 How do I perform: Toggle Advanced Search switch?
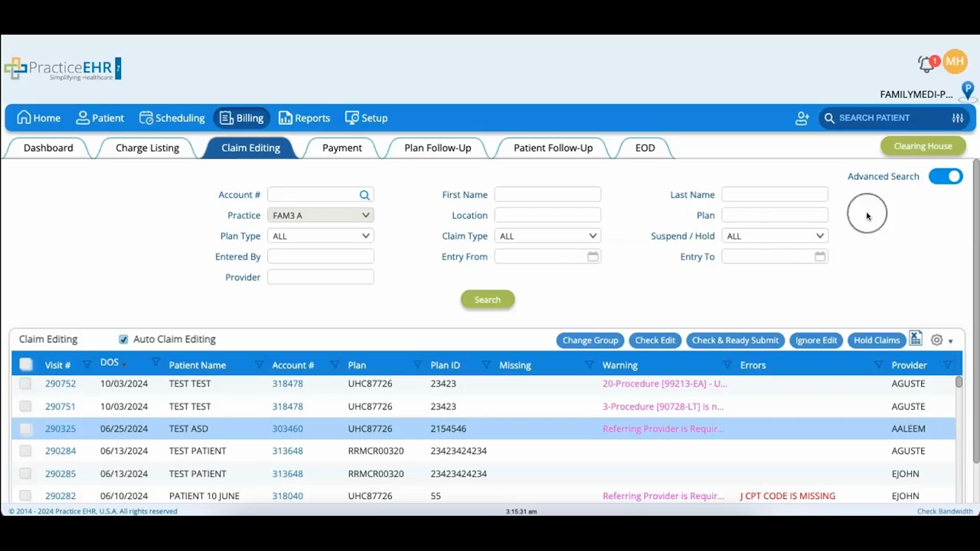(946, 177)
